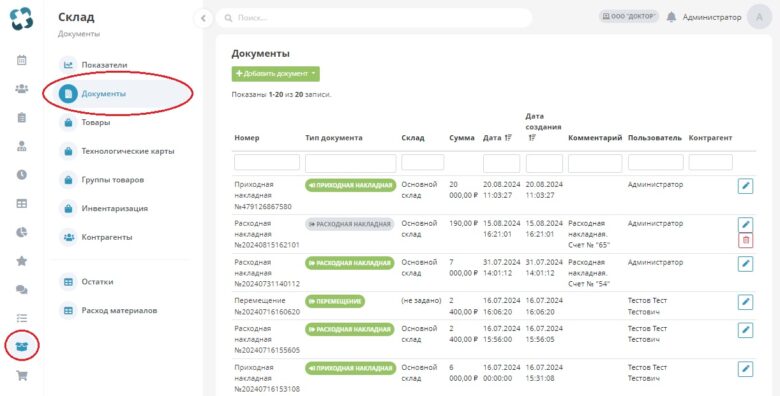Edit document №20240716155605 with pencil icon
Image resolution: width=780 pixels, height=396 pixels.
tap(745, 330)
